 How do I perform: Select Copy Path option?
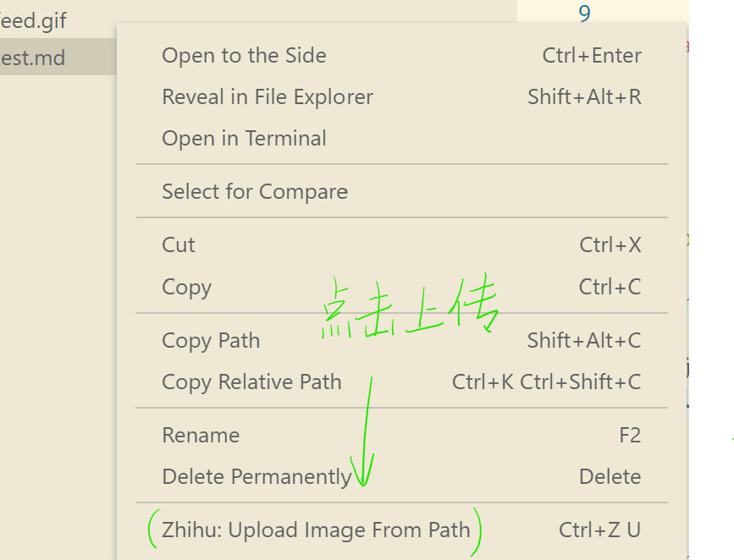[x=401, y=341]
